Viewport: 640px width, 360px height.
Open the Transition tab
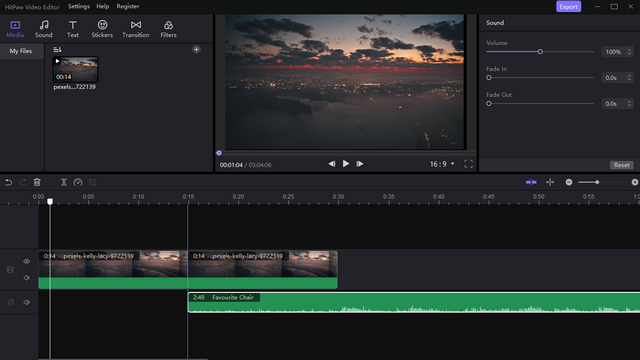136,29
